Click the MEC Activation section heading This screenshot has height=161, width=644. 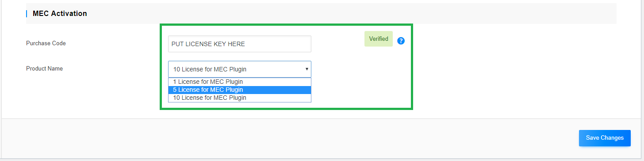(60, 13)
